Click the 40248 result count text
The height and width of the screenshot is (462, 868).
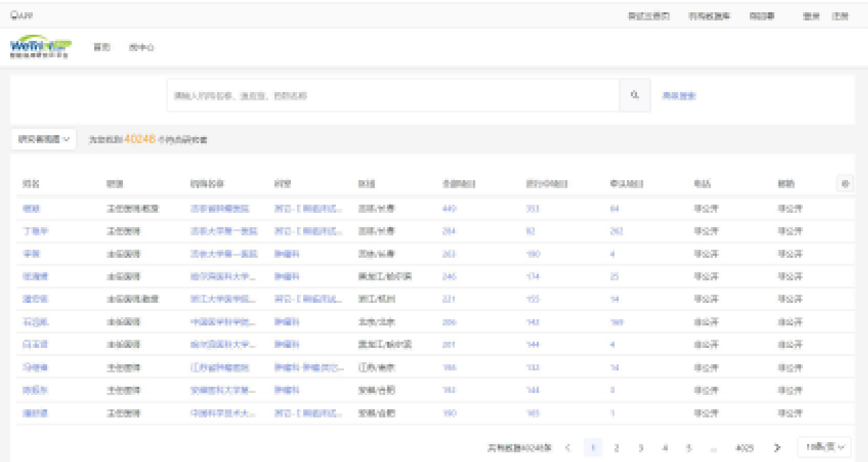[x=139, y=139]
